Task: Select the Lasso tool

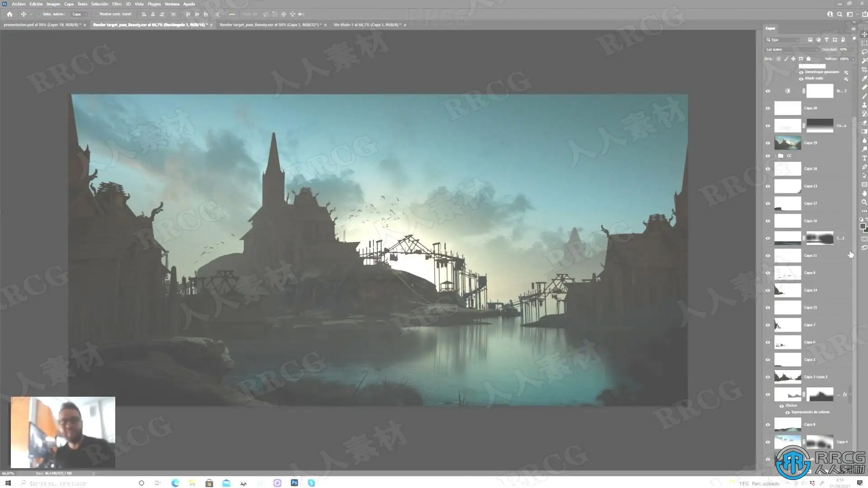Action: (x=864, y=52)
